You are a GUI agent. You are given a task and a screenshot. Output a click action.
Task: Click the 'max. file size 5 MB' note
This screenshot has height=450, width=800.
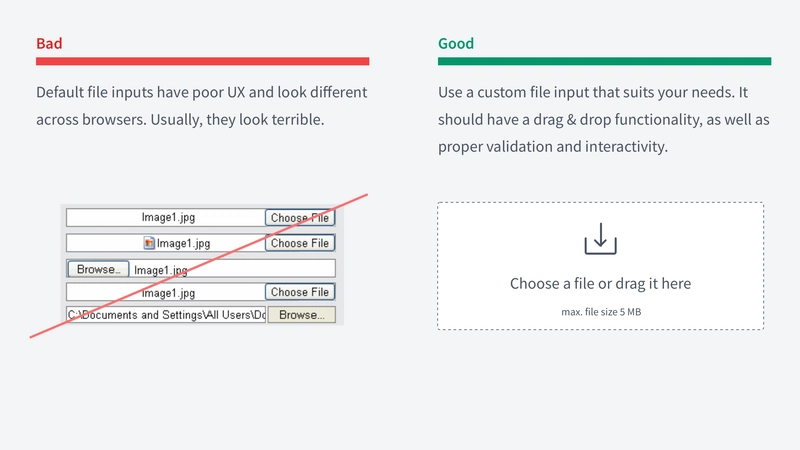[x=601, y=312]
